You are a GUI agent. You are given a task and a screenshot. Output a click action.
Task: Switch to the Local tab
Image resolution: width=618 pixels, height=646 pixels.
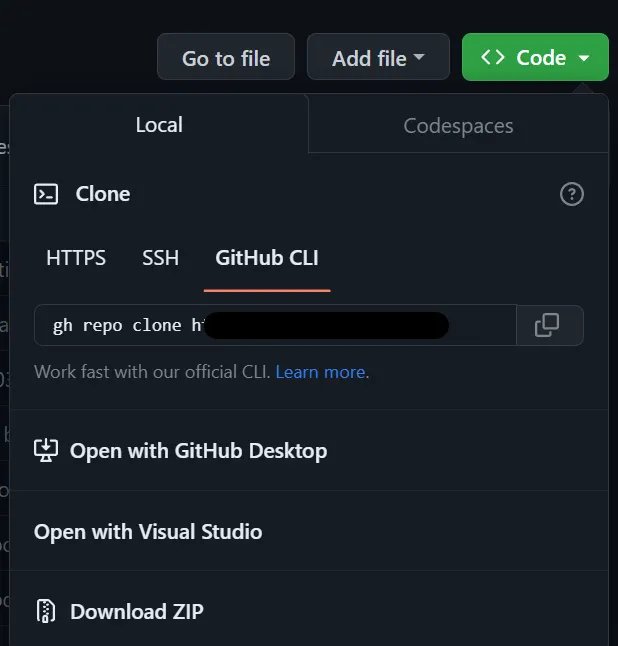pyautogui.click(x=159, y=124)
